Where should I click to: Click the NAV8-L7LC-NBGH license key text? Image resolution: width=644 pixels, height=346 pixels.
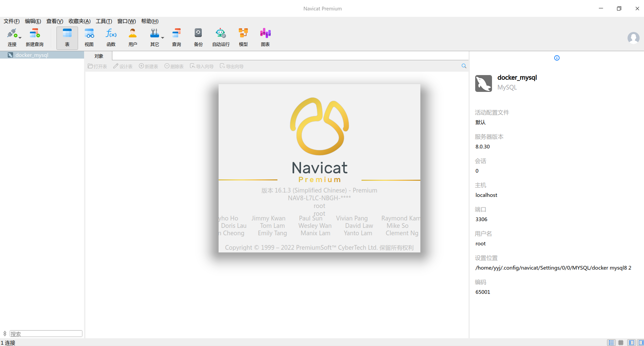319,198
